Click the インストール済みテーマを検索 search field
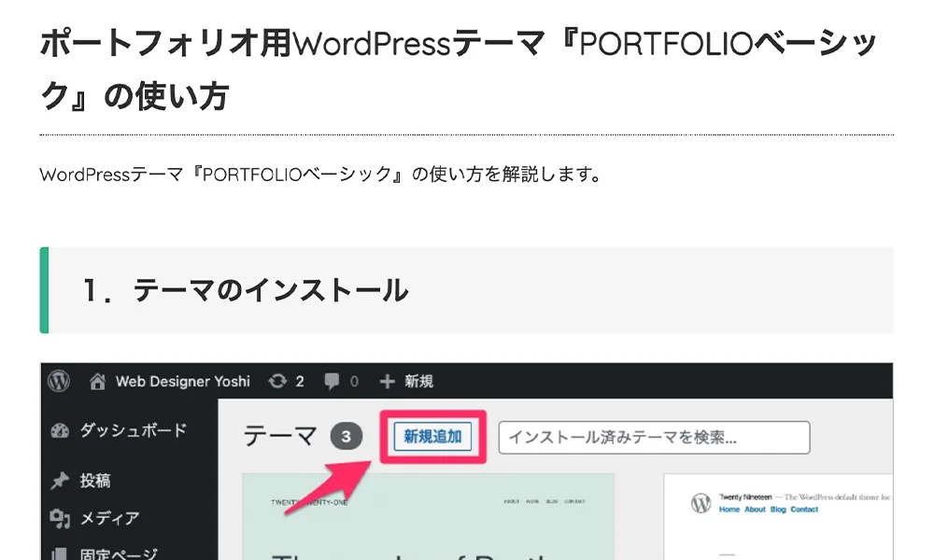The height and width of the screenshot is (560, 934). 654,438
